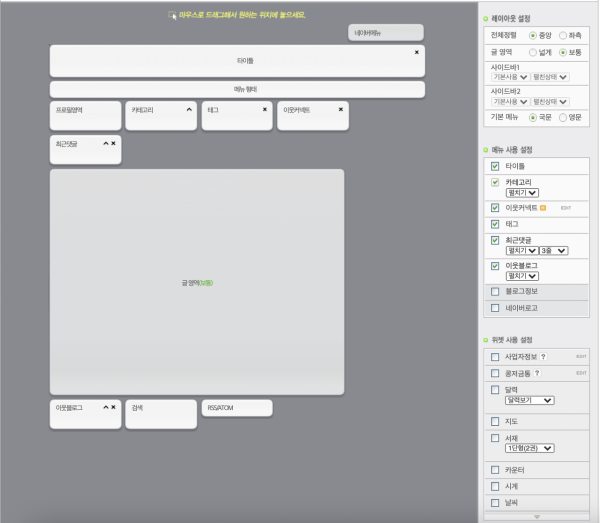This screenshot has width=600, height=523.
Task: Click the help icon next to 사업자정보
Action: pyautogui.click(x=543, y=356)
